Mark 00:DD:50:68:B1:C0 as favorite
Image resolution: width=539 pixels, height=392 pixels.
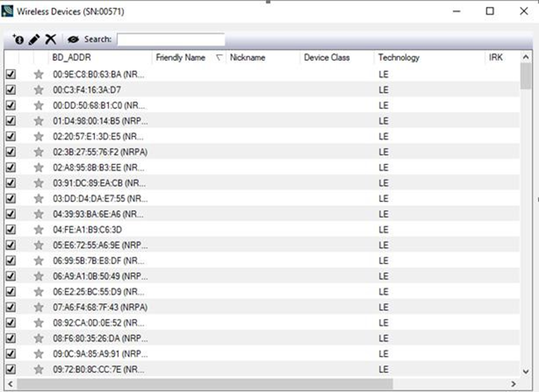click(x=38, y=106)
